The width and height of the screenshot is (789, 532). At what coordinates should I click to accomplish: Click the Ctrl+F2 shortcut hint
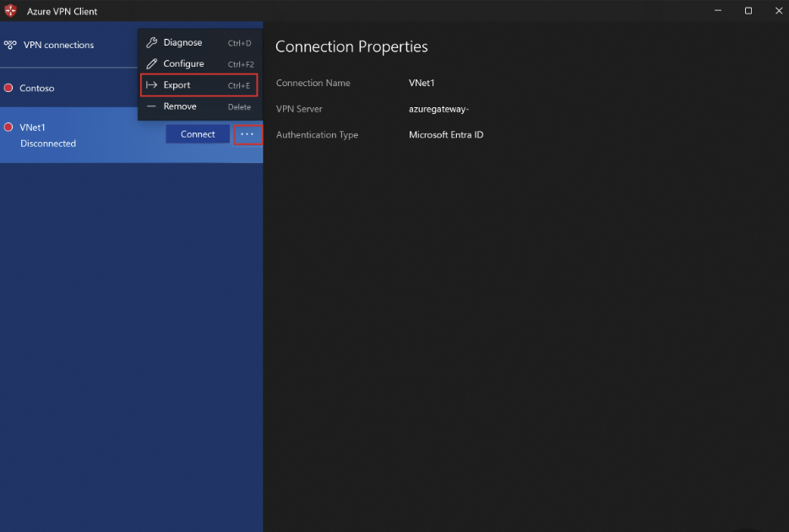coord(241,64)
